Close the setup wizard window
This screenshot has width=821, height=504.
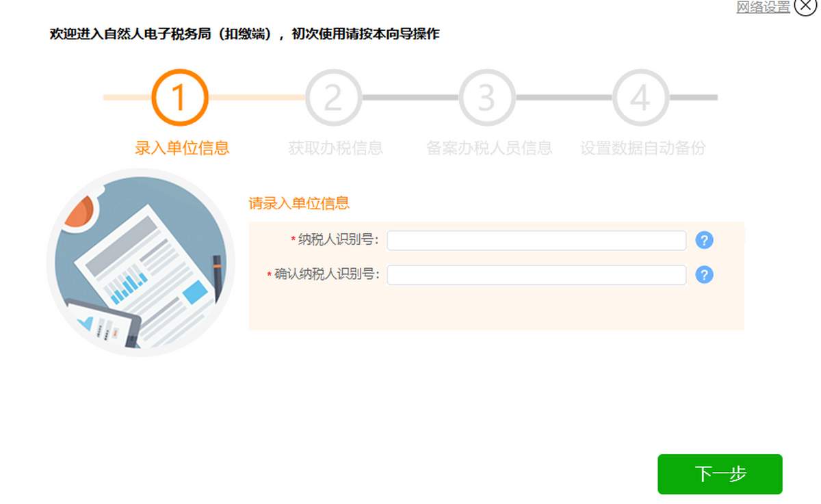(x=806, y=5)
